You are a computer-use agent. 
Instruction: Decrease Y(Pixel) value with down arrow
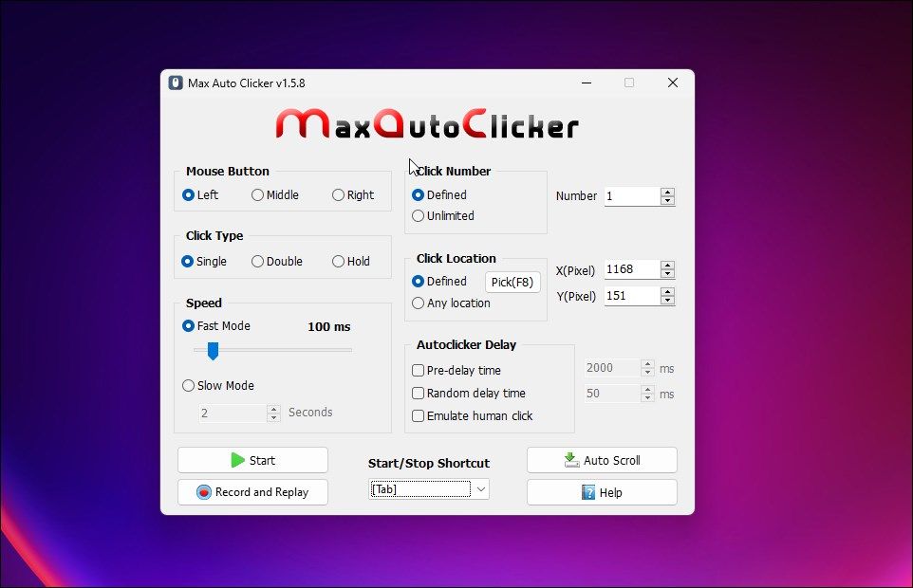[668, 301]
